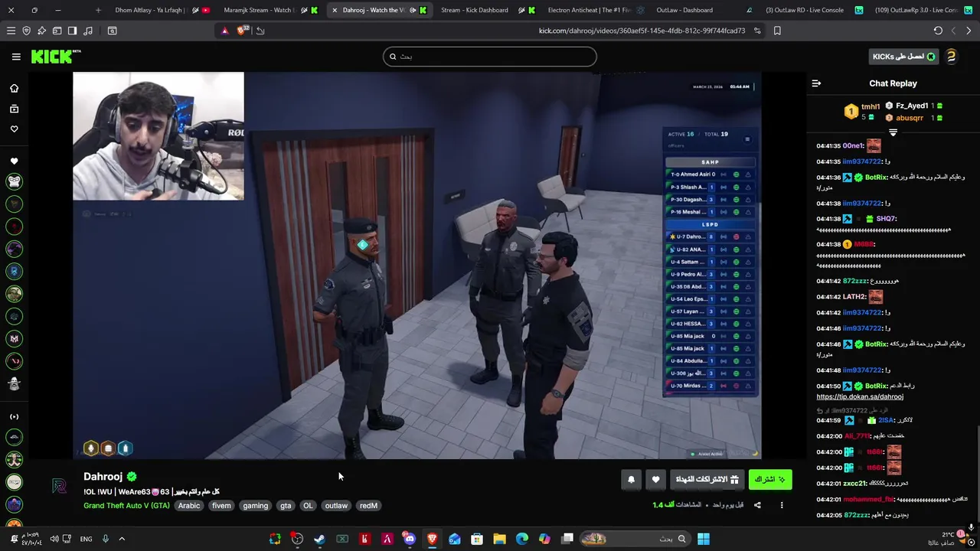Open a new browser tab
Viewport: 980px width, 551px height.
point(98,10)
